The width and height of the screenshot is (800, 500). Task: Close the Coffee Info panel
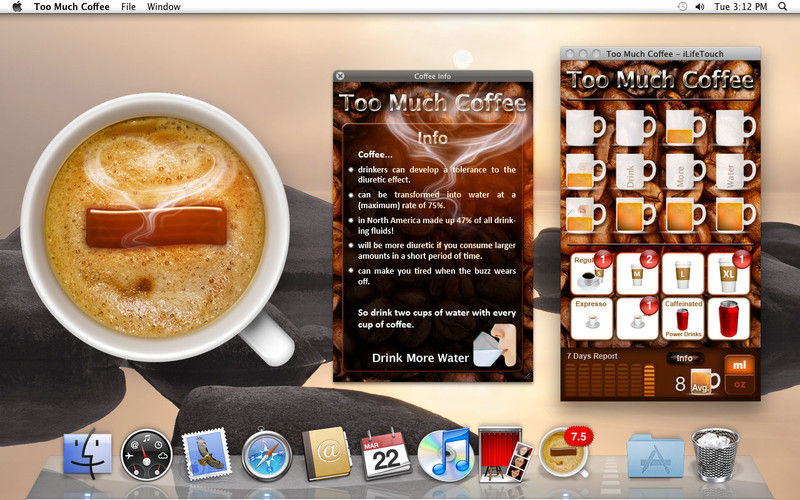[340, 76]
